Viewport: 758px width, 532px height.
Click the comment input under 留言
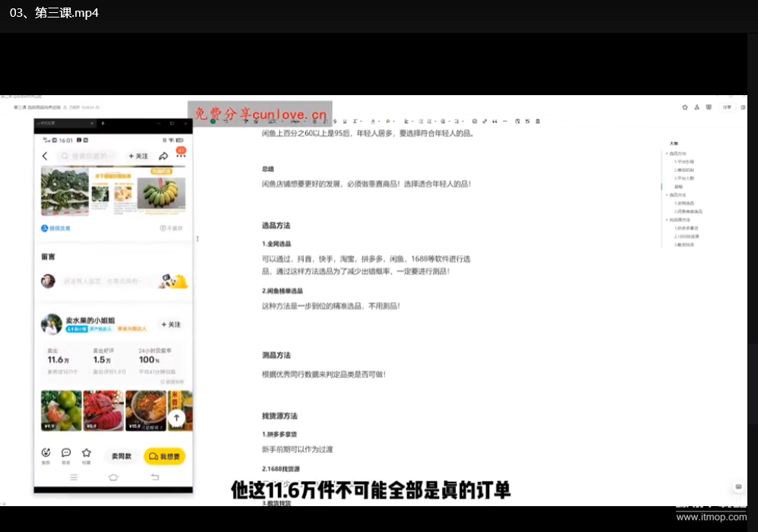pos(103,281)
